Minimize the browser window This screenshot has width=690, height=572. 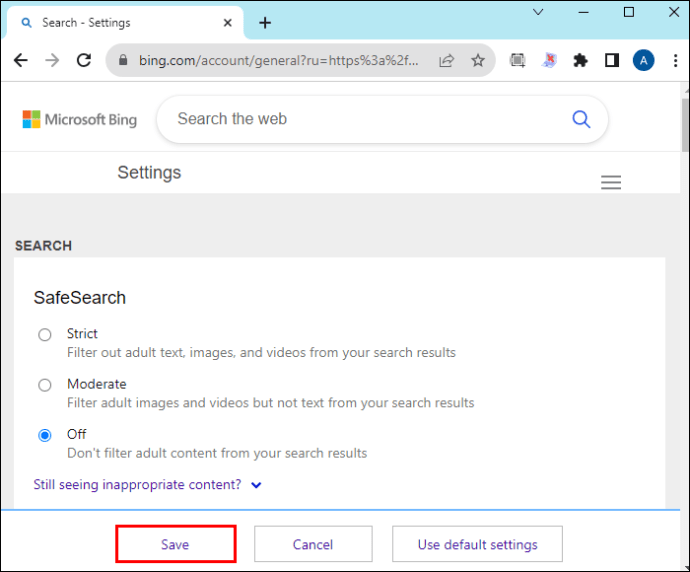point(584,12)
